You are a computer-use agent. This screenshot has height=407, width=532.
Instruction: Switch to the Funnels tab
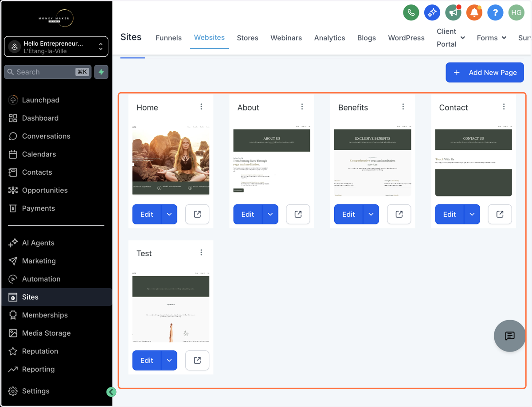[x=168, y=38]
